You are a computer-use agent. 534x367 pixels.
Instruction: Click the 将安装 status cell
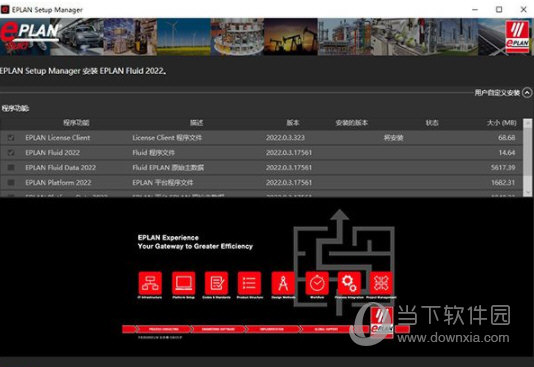coord(393,138)
